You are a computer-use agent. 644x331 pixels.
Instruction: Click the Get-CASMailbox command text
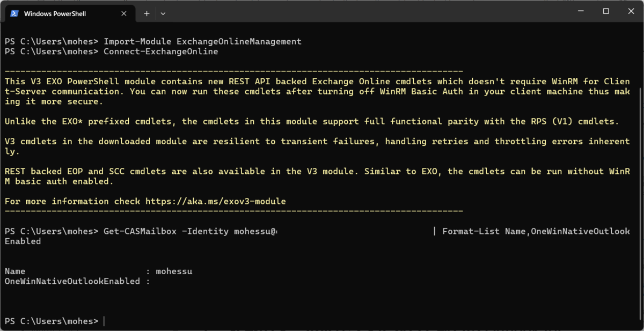pyautogui.click(x=140, y=231)
